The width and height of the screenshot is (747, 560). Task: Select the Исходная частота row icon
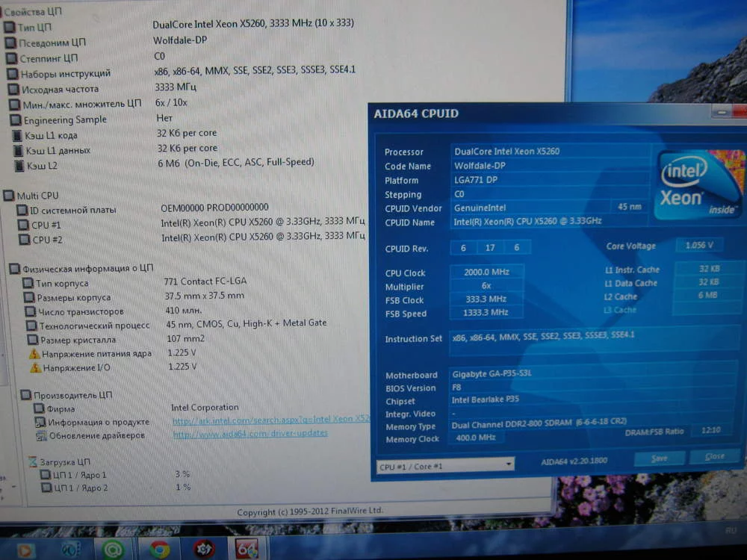[13, 89]
